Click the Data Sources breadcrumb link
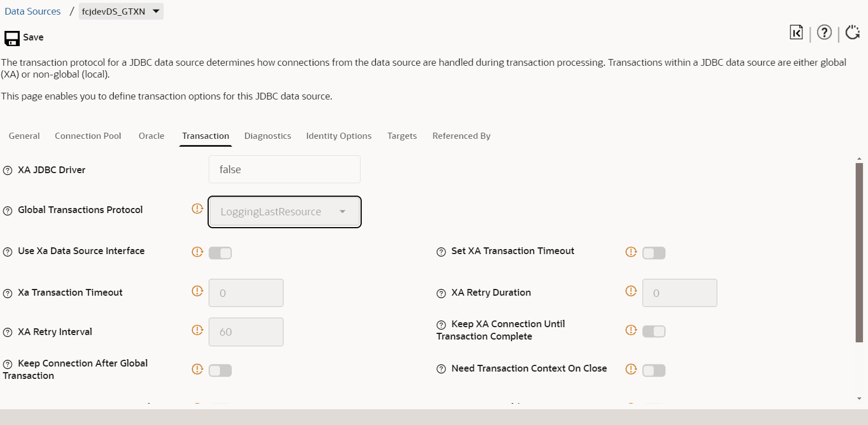868x425 pixels. tap(33, 11)
